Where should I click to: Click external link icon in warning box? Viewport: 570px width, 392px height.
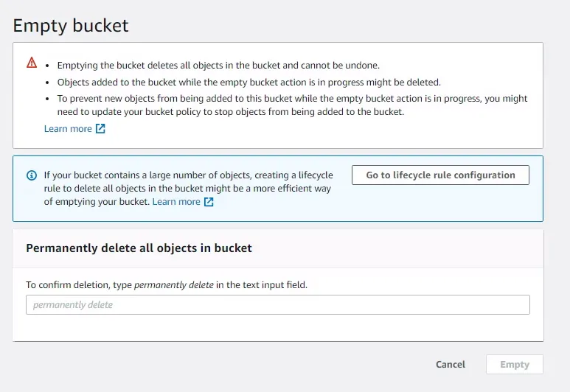[x=100, y=129]
